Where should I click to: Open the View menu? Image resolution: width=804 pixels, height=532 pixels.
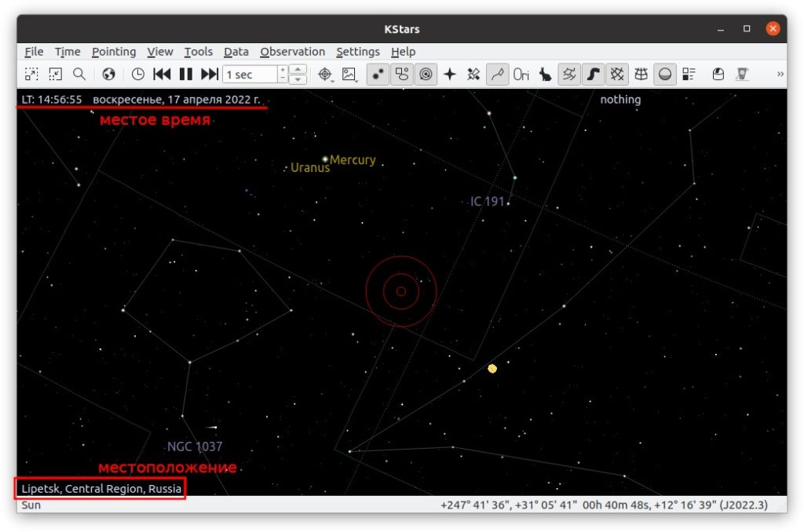pyautogui.click(x=160, y=52)
